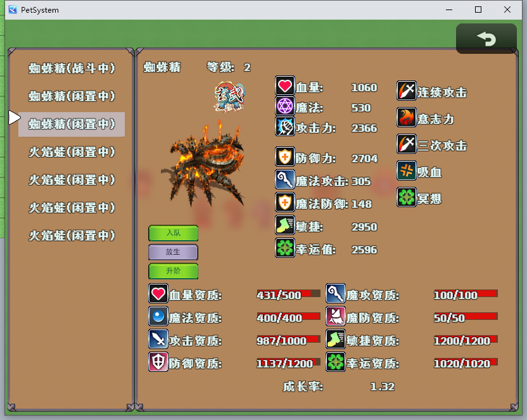
Task: Select 蜘蛛精(战斗中) in pet list
Action: (72, 68)
